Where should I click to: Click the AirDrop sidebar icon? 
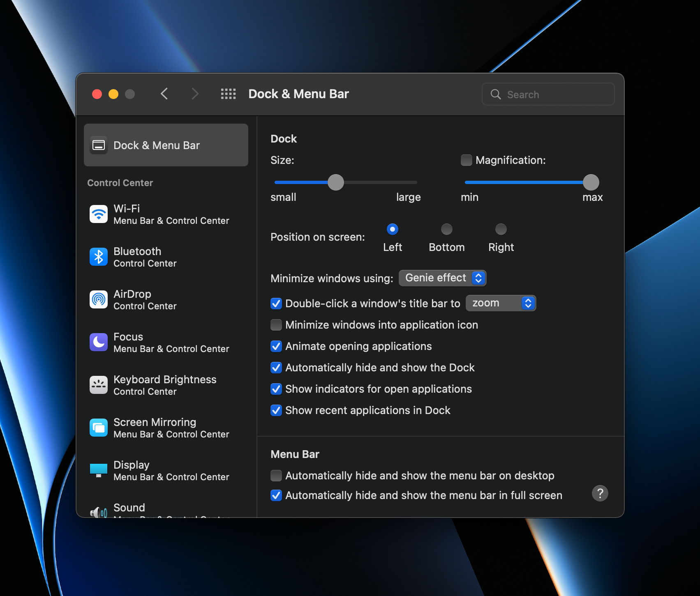click(99, 299)
